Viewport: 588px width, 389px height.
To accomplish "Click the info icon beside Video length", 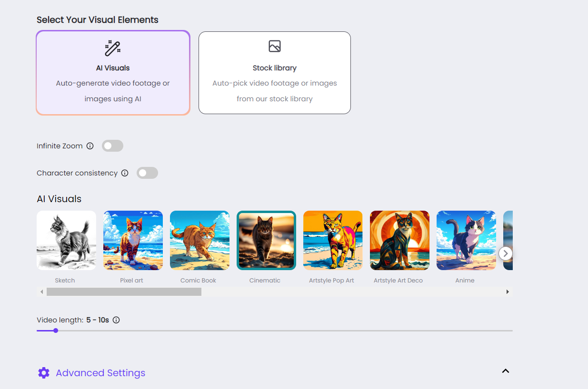I will click(116, 320).
